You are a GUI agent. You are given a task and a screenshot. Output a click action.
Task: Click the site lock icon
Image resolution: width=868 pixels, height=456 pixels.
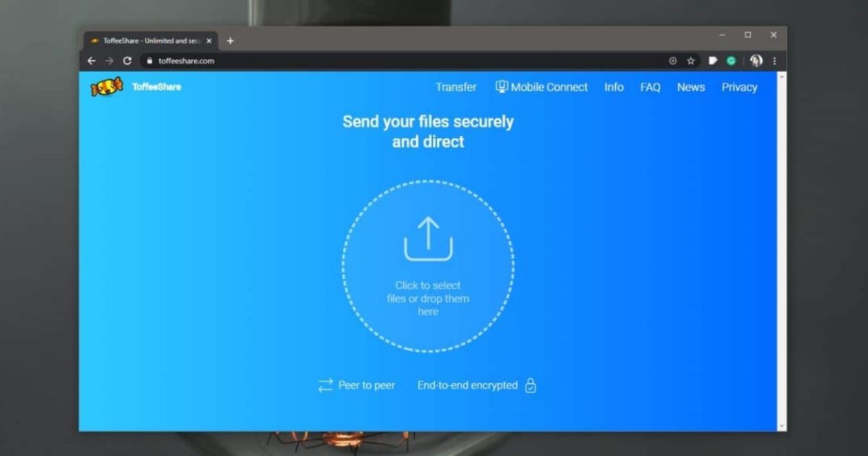[150, 61]
